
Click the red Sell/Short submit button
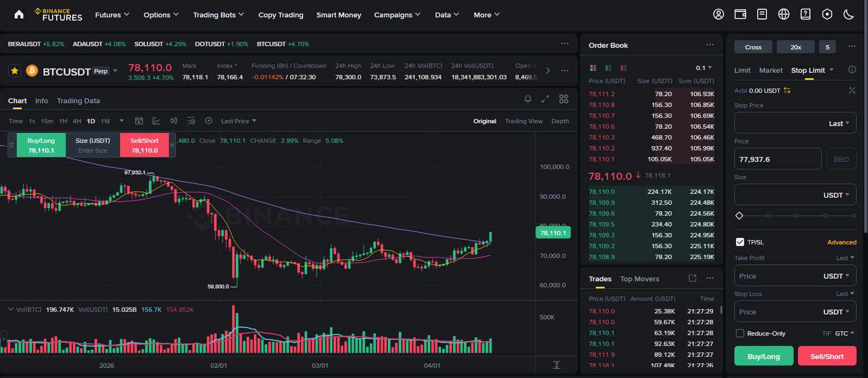[827, 356]
